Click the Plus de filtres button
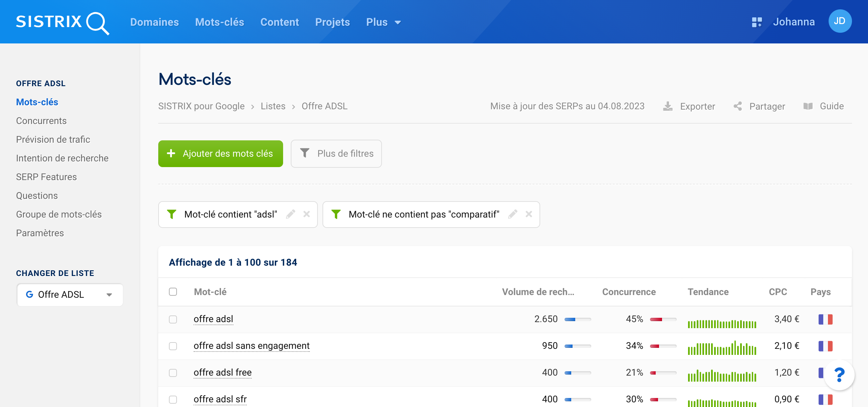868x407 pixels. [x=336, y=153]
